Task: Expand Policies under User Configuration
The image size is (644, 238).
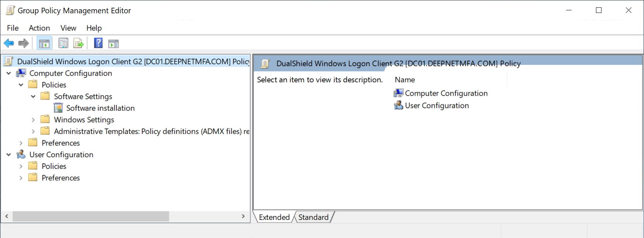Action: pyautogui.click(x=21, y=166)
